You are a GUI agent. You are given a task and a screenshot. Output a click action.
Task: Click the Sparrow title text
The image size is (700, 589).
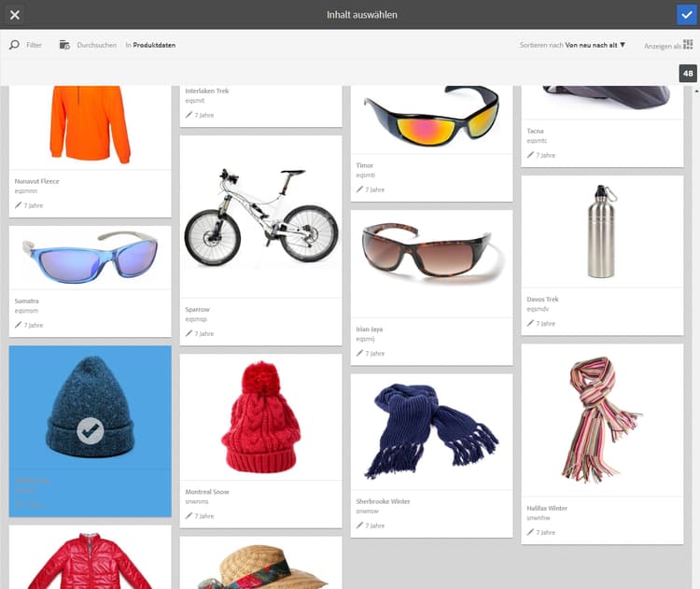pos(197,310)
